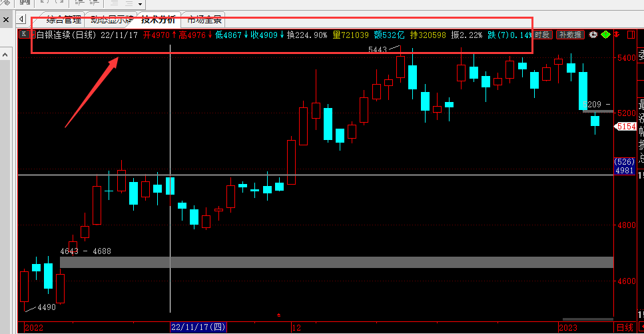This screenshot has height=334, width=644.
Task: Open the top toolbar overflow dropdown arrow
Action: pyautogui.click(x=140, y=5)
